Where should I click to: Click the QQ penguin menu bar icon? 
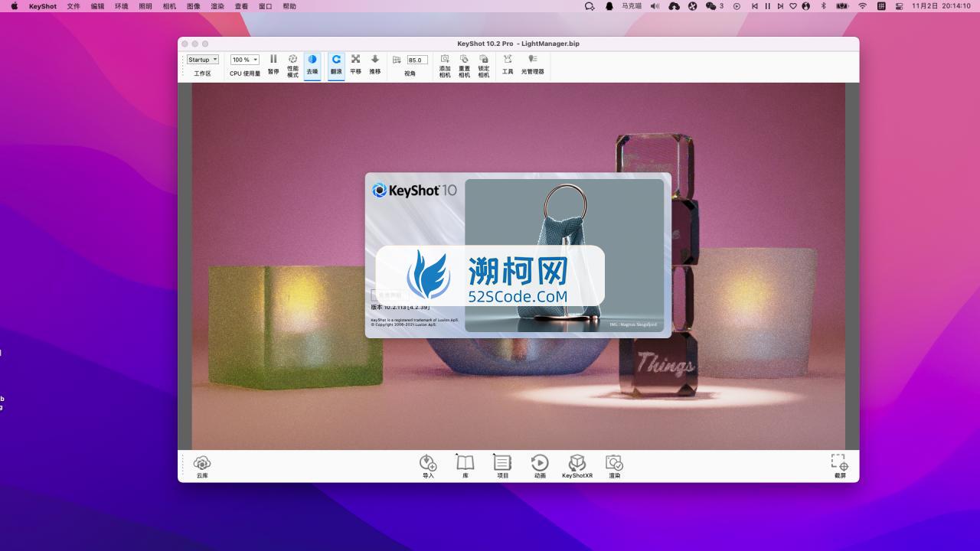pyautogui.click(x=609, y=6)
